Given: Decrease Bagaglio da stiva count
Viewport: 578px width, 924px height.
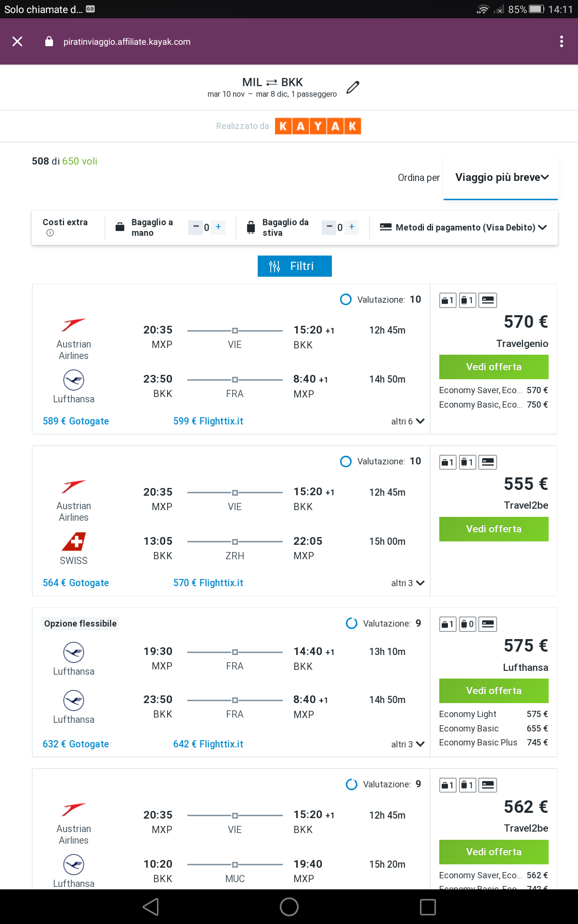Looking at the screenshot, I should point(329,227).
